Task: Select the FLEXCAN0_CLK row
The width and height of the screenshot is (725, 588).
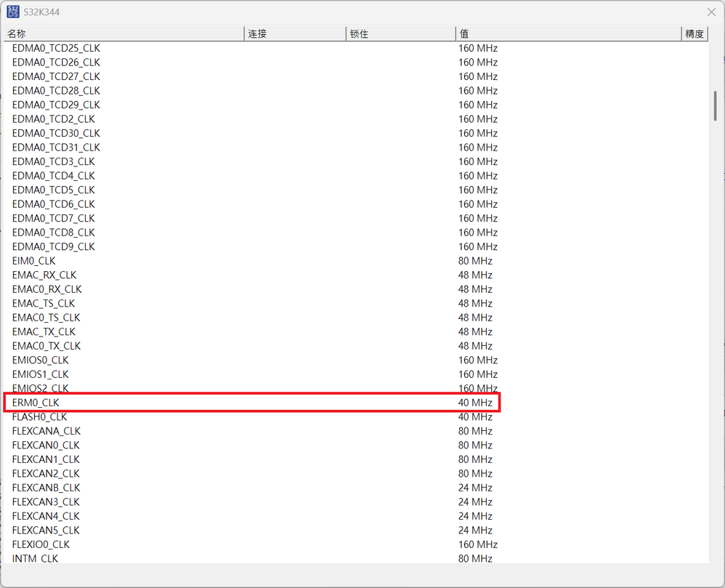Action: click(x=356, y=446)
